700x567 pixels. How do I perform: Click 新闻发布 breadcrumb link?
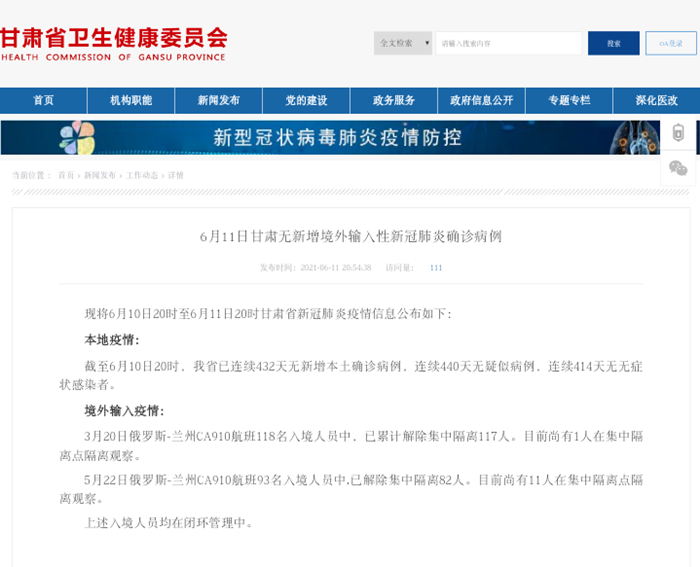tap(100, 175)
